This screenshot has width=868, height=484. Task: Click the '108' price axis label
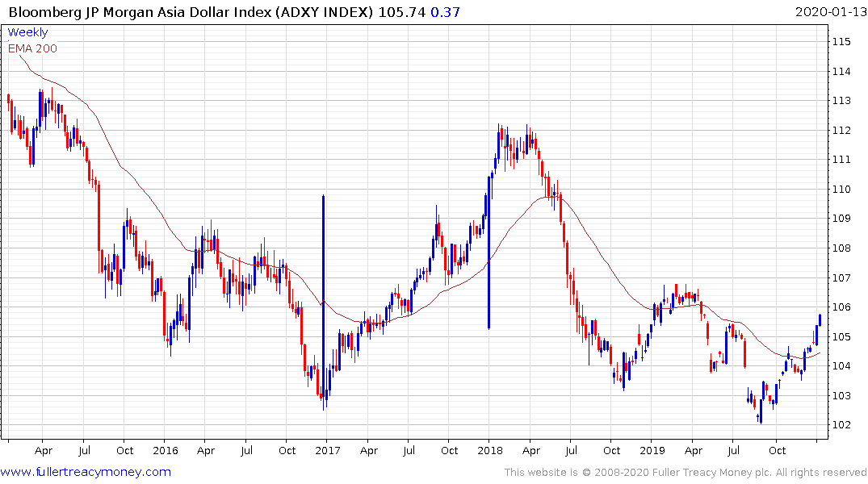tap(841, 248)
